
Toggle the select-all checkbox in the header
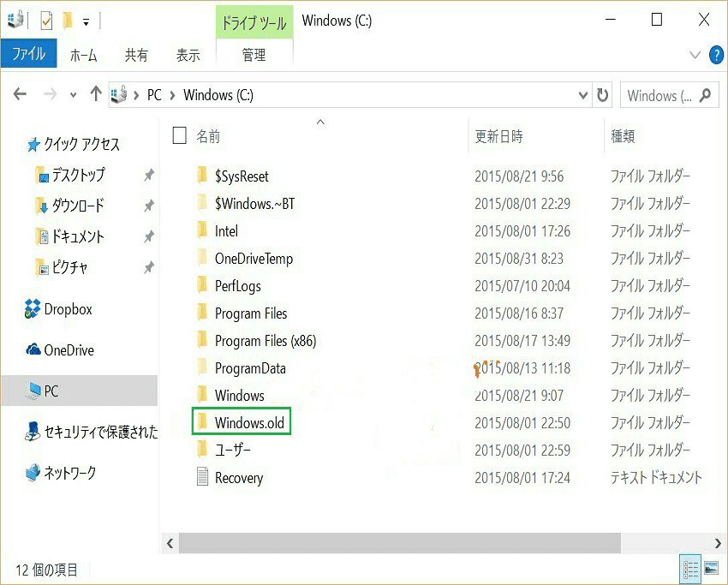pos(179,135)
